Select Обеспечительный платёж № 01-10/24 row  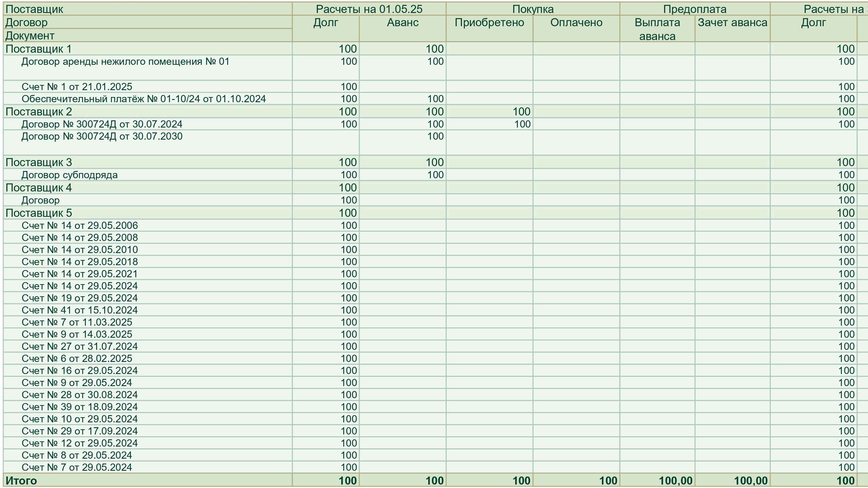143,99
